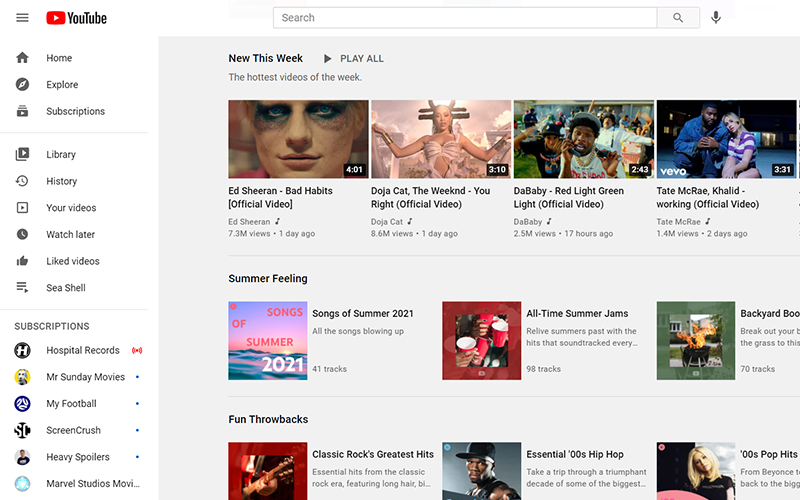This screenshot has width=800, height=500.
Task: Open ScreenCrush subscription
Action: click(74, 430)
